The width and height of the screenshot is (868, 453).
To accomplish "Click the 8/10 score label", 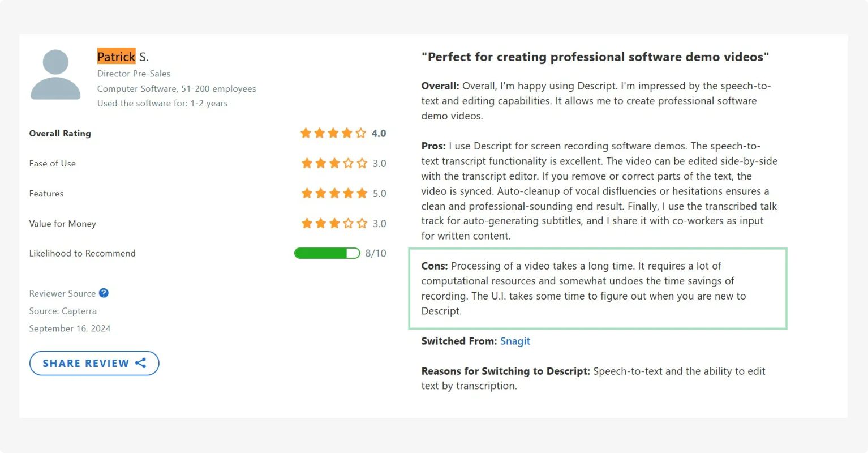I will click(375, 253).
